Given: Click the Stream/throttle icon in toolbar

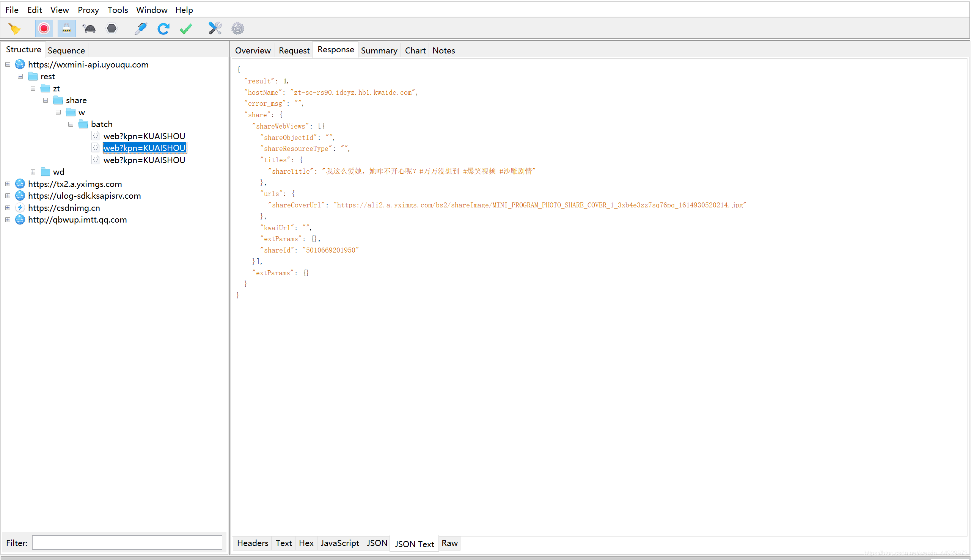Looking at the screenshot, I should pyautogui.click(x=90, y=27).
